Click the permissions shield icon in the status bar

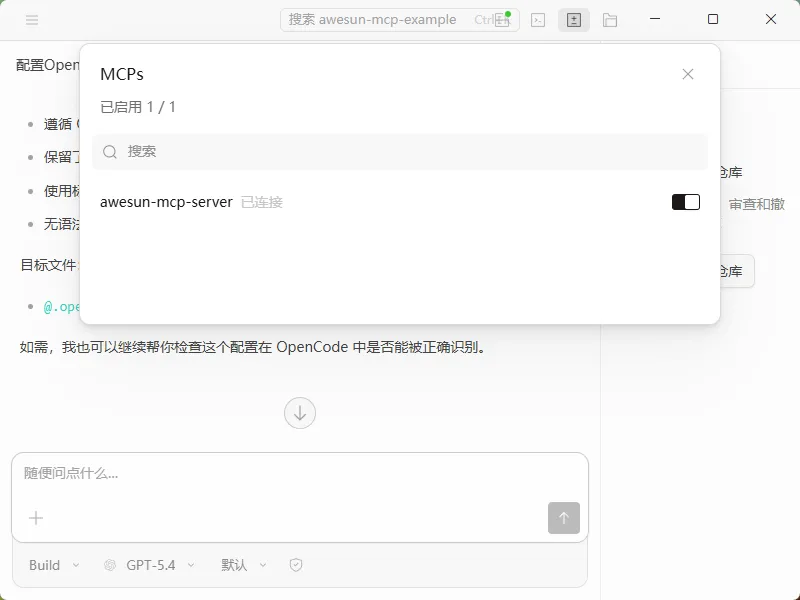(296, 565)
